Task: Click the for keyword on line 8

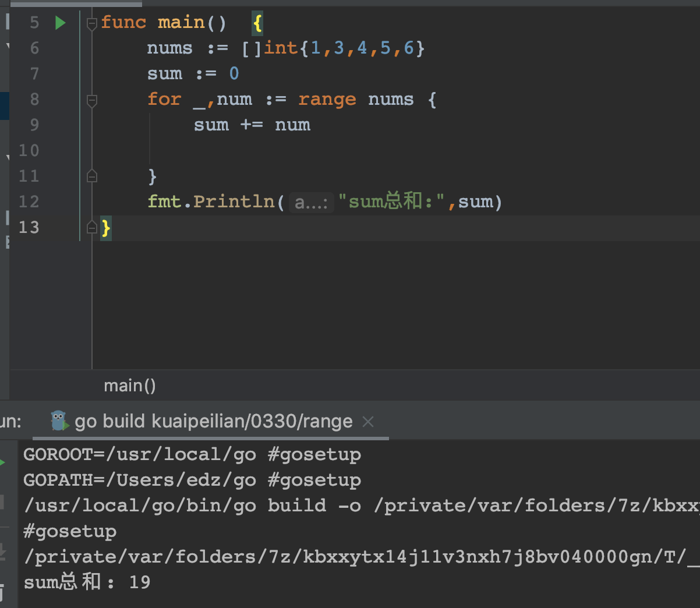Action: point(164,99)
